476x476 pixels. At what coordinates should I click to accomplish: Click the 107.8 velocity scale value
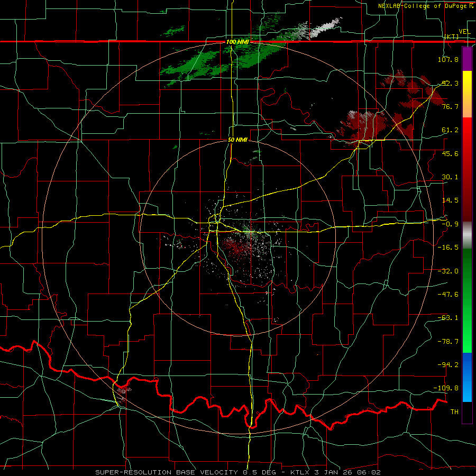pyautogui.click(x=448, y=59)
